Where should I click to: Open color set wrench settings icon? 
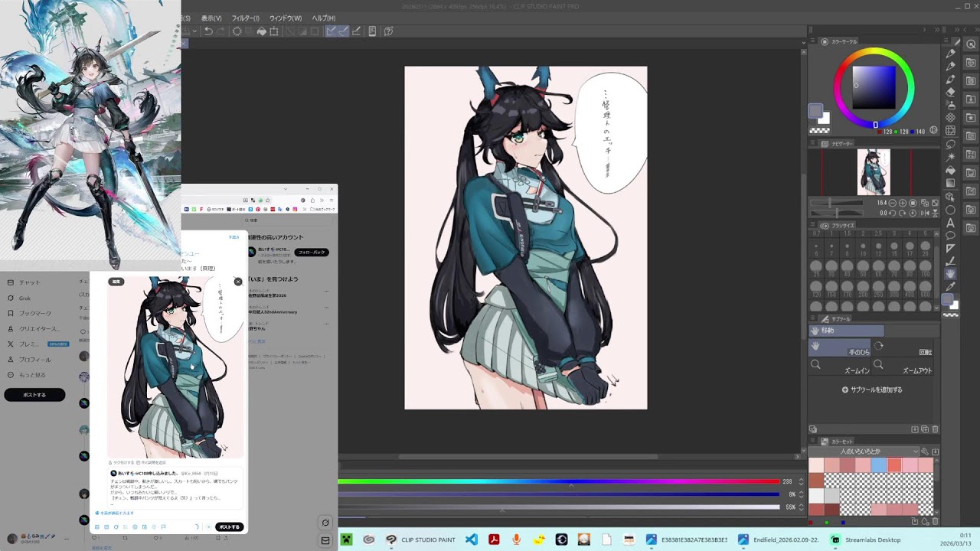[x=925, y=452]
